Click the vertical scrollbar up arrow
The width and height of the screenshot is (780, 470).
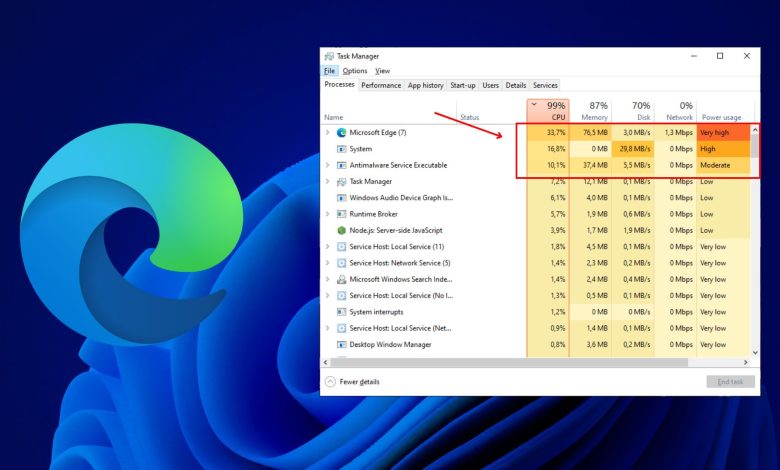[755, 130]
